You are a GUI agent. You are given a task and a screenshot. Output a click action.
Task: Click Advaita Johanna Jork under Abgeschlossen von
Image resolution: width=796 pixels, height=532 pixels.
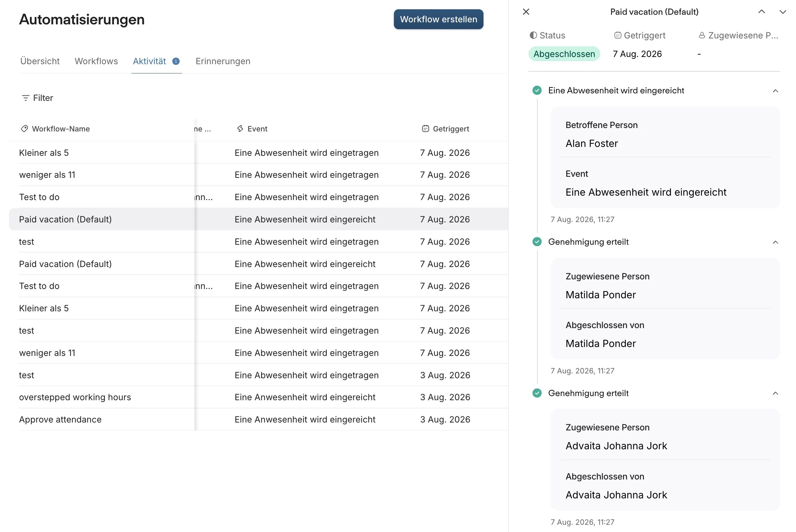(x=616, y=495)
